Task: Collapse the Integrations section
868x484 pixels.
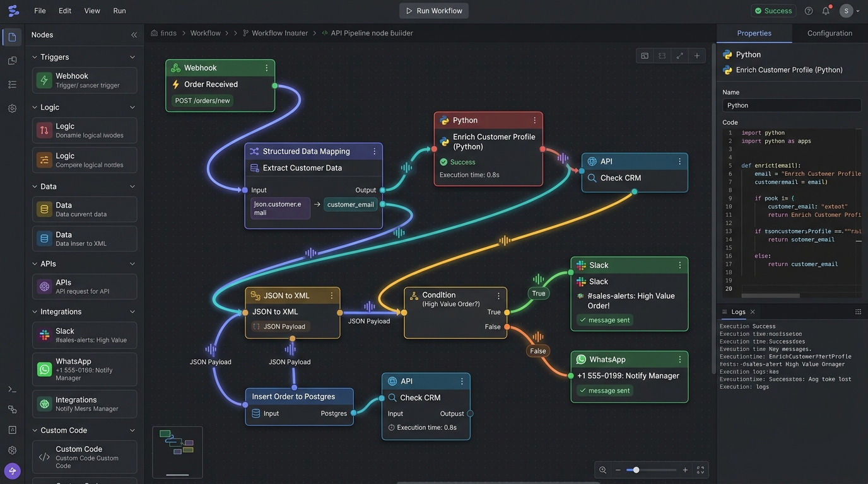Action: pos(132,312)
